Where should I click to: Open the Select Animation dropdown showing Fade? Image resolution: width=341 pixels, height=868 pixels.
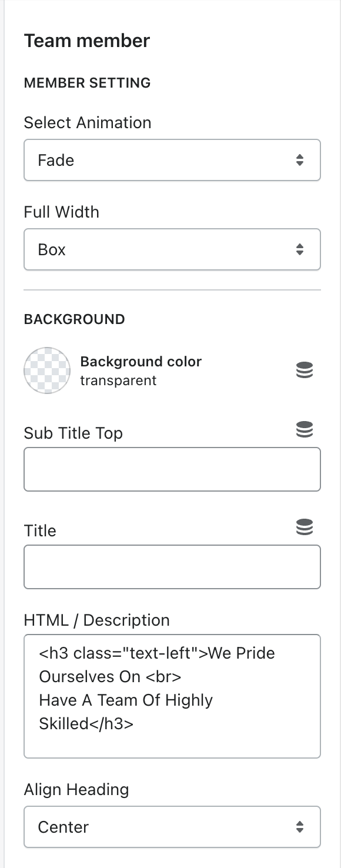coord(172,160)
